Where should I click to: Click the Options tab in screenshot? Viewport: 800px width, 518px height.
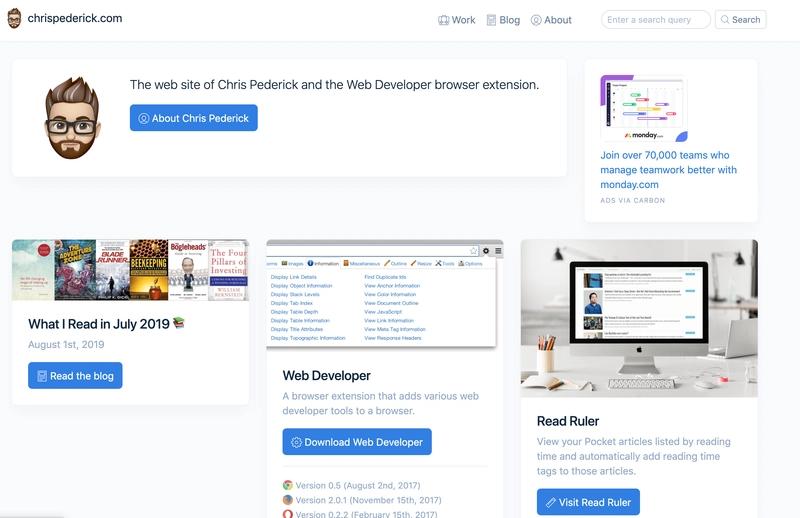[470, 263]
